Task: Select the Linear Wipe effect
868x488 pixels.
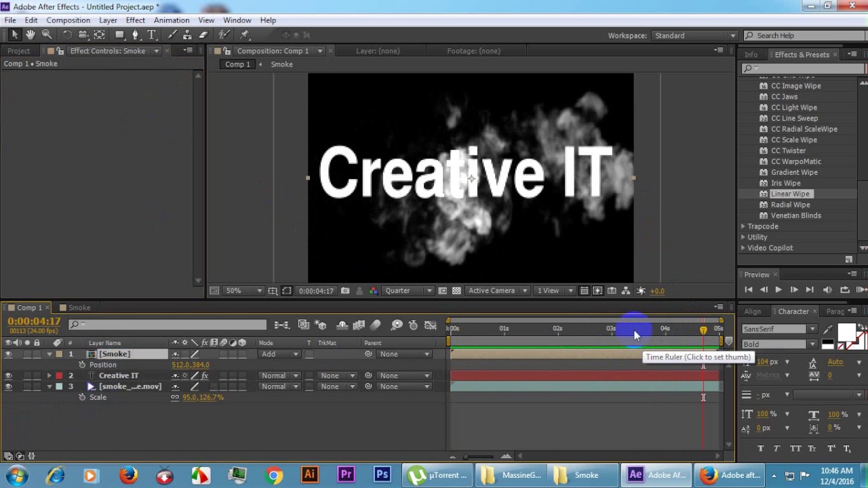Action: tap(789, 194)
